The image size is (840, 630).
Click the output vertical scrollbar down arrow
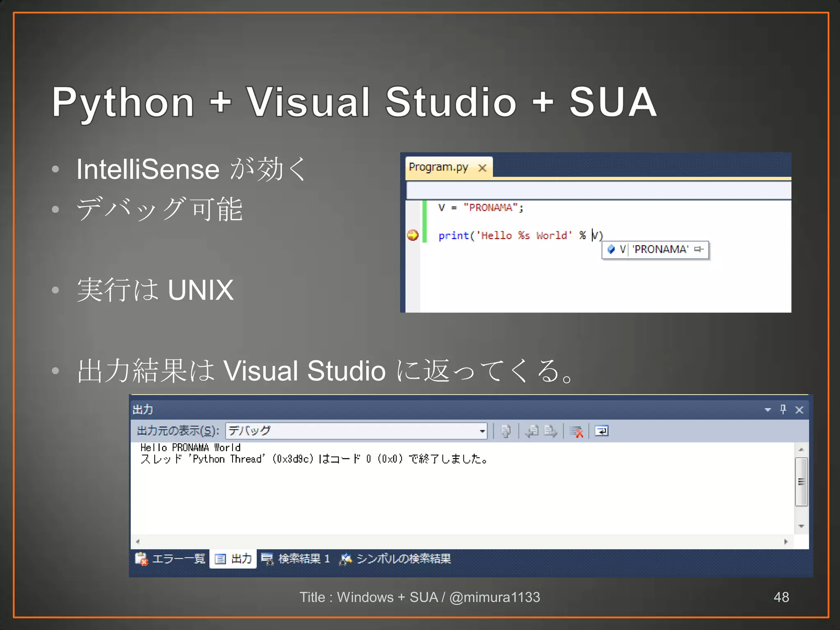pos(801,526)
